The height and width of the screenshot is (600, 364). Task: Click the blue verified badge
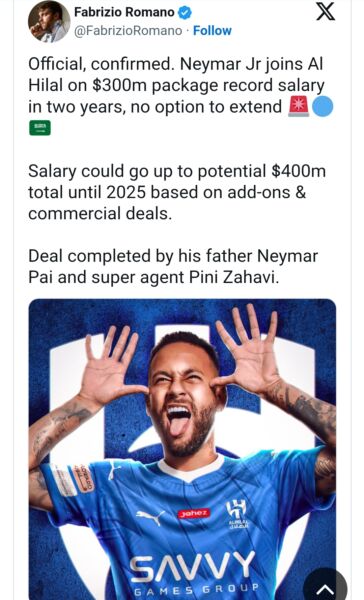point(185,13)
